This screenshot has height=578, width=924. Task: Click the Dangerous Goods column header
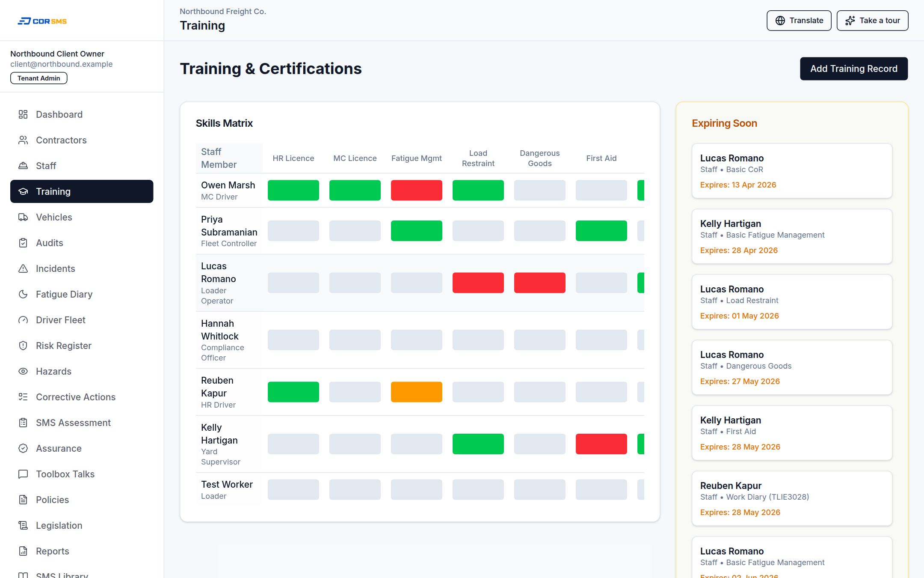pos(540,158)
